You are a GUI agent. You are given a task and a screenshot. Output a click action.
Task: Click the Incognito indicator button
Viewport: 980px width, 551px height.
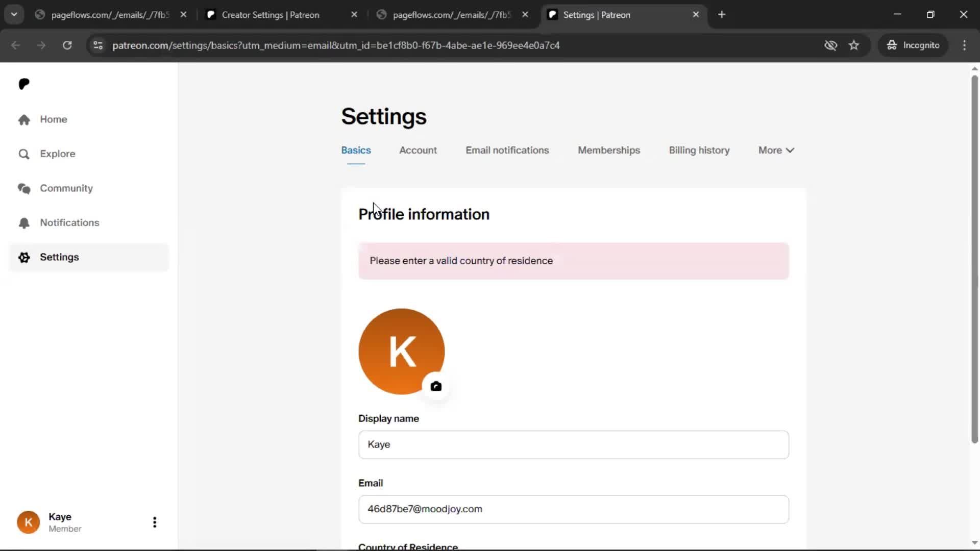pos(913,45)
